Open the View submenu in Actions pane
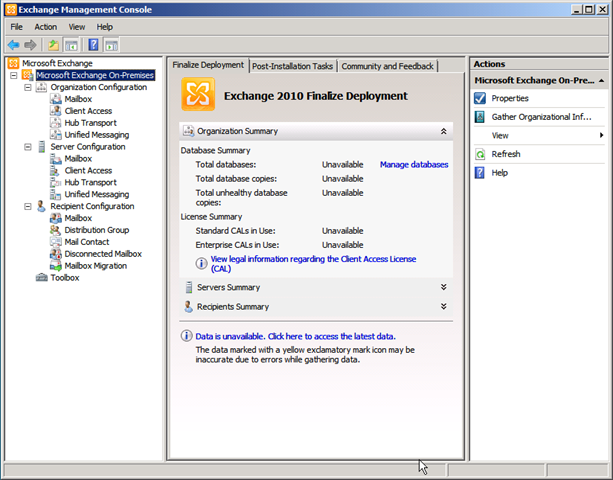Viewport: 613px width, 480px height. [x=539, y=136]
